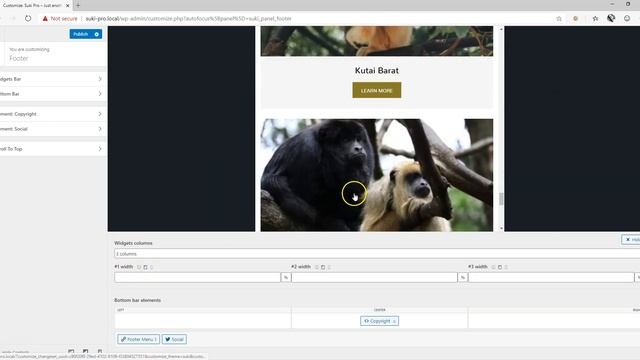The width and height of the screenshot is (640, 360).
Task: Click the empty left column of bottom bar elements
Action: [203, 321]
